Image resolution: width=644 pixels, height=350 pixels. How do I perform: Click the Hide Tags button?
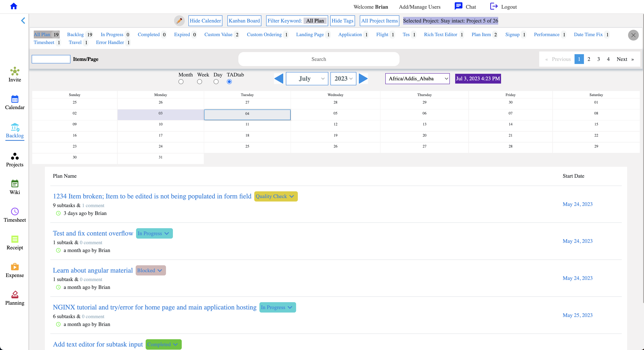(343, 21)
